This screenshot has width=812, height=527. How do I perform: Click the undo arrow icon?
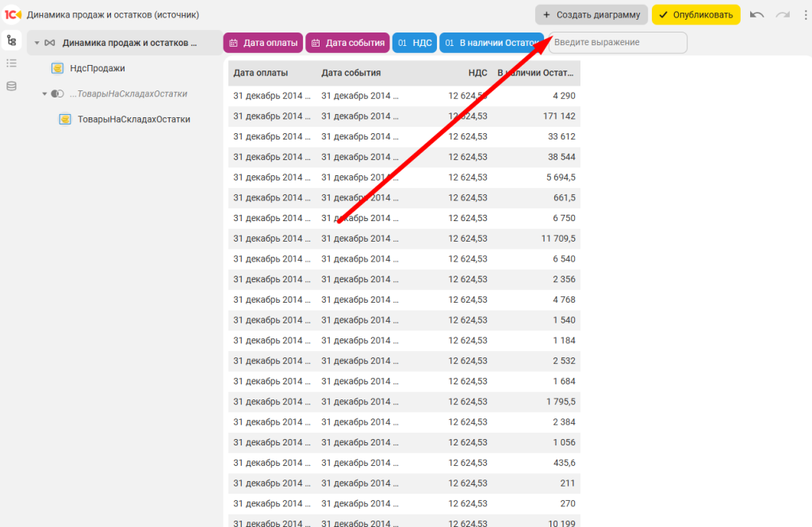[x=757, y=15]
